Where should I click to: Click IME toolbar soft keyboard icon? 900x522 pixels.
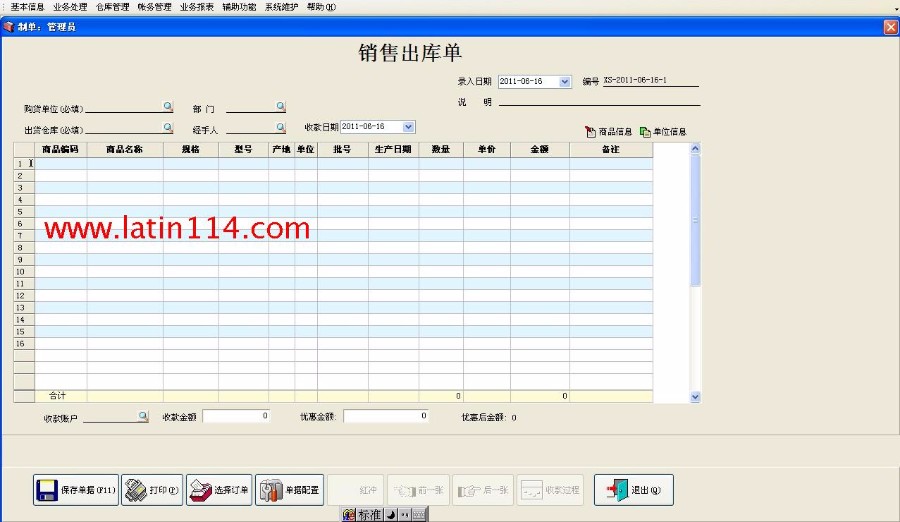click(x=420, y=515)
